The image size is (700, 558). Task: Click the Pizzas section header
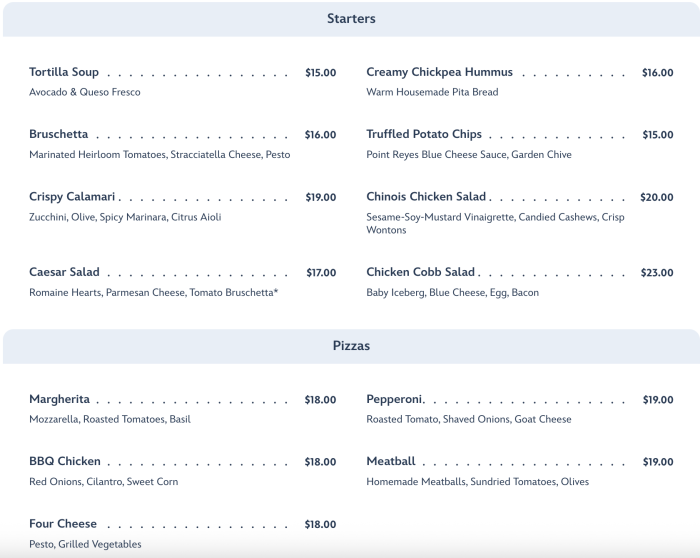(351, 346)
